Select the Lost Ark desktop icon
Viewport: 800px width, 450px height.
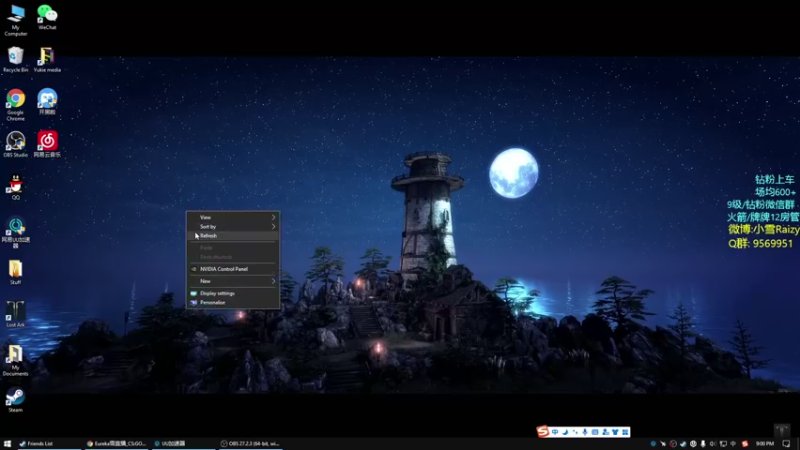pyautogui.click(x=16, y=314)
